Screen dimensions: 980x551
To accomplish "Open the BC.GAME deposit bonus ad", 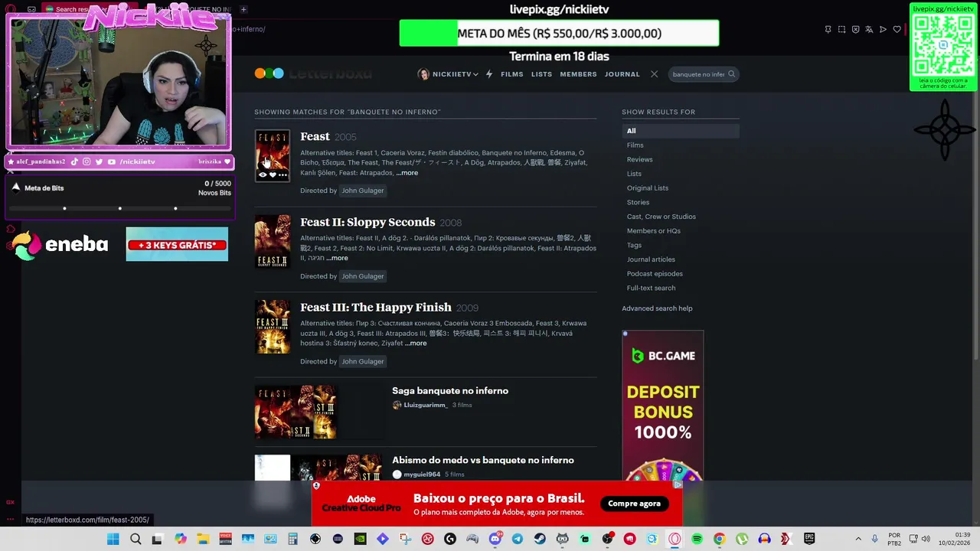I will click(x=663, y=406).
